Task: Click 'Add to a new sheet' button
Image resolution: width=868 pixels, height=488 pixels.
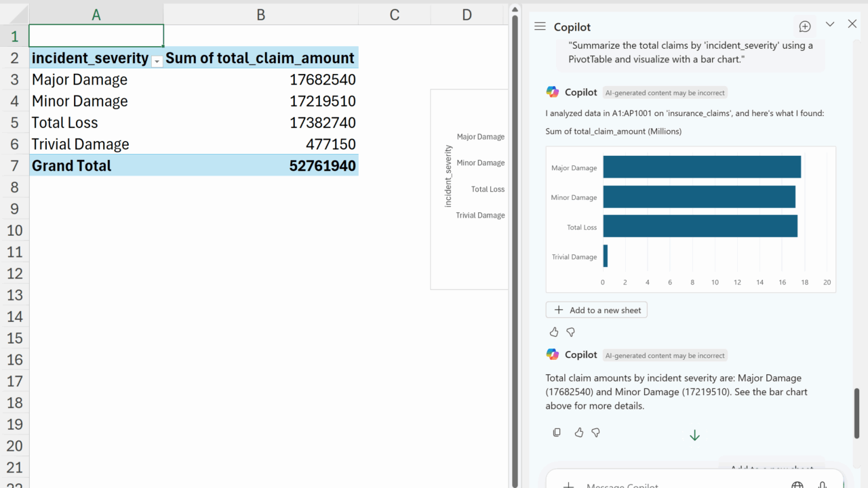Action: [597, 310]
